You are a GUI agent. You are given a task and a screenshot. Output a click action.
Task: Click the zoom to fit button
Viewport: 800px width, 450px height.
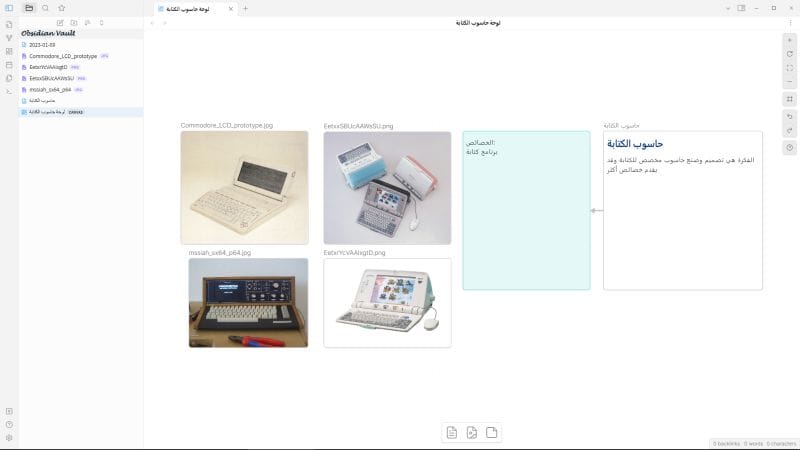pyautogui.click(x=789, y=67)
